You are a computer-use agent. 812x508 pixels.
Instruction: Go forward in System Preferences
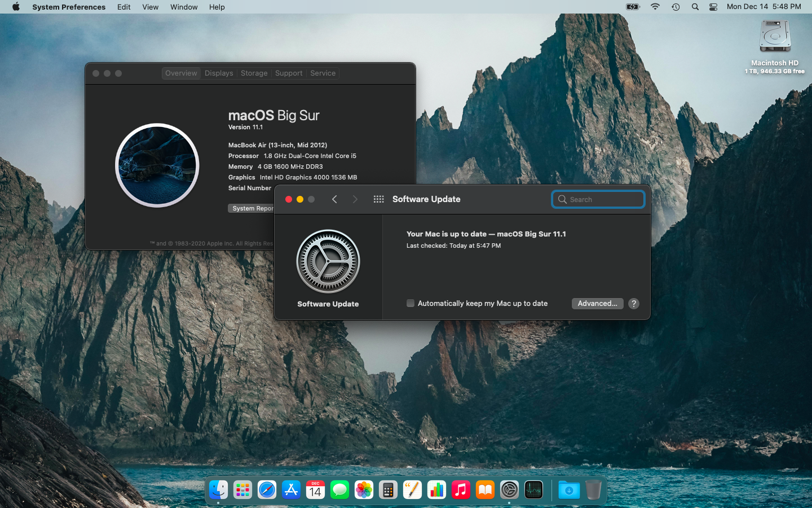(355, 199)
